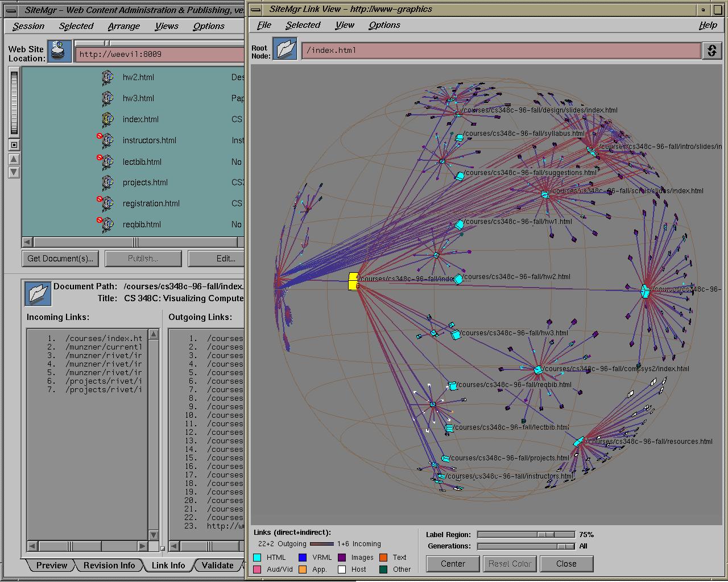Adjust the Label Region slider
This screenshot has width=728, height=582.
point(545,535)
